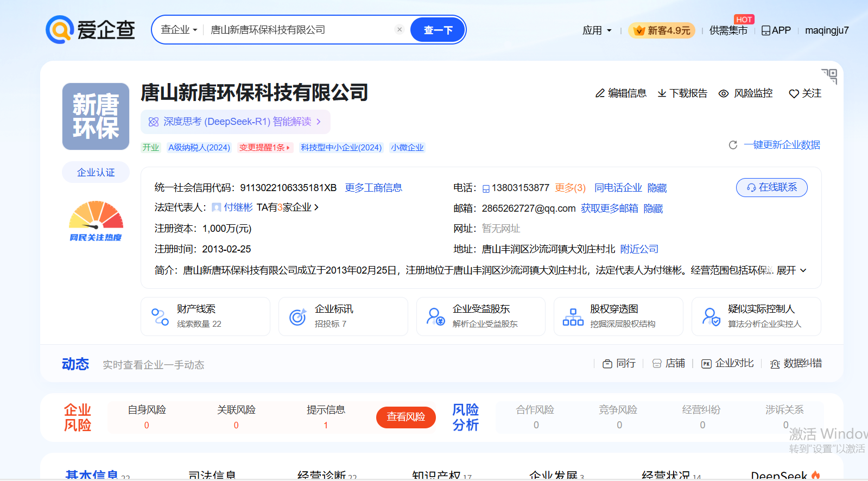Toggle risk monitoring eye icon
Screen dimensions: 868x481
point(724,93)
